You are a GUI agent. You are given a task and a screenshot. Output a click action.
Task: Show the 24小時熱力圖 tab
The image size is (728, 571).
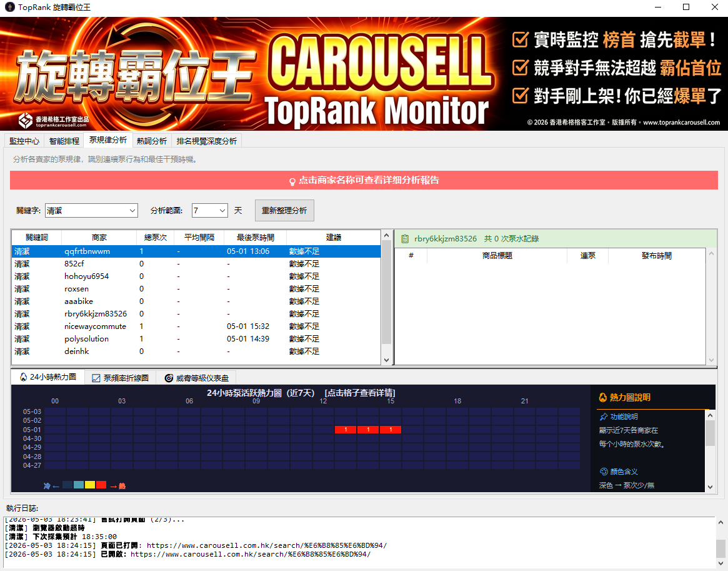(x=48, y=376)
